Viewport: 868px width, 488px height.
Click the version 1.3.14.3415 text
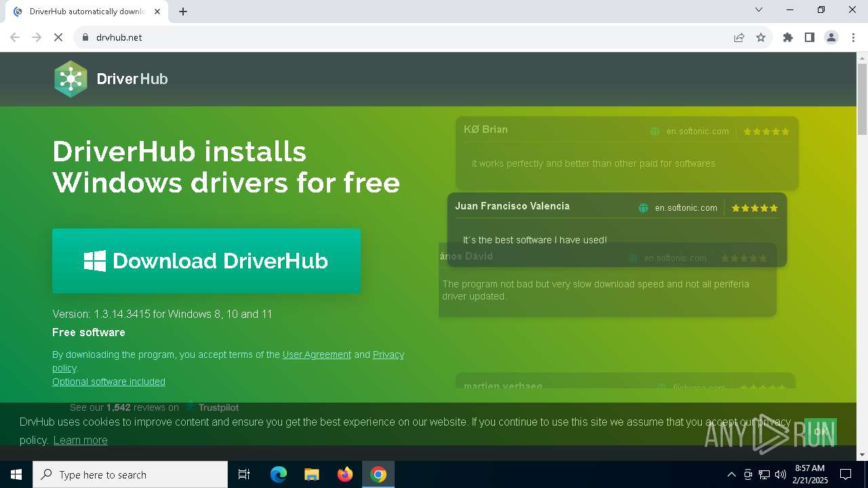pos(162,314)
